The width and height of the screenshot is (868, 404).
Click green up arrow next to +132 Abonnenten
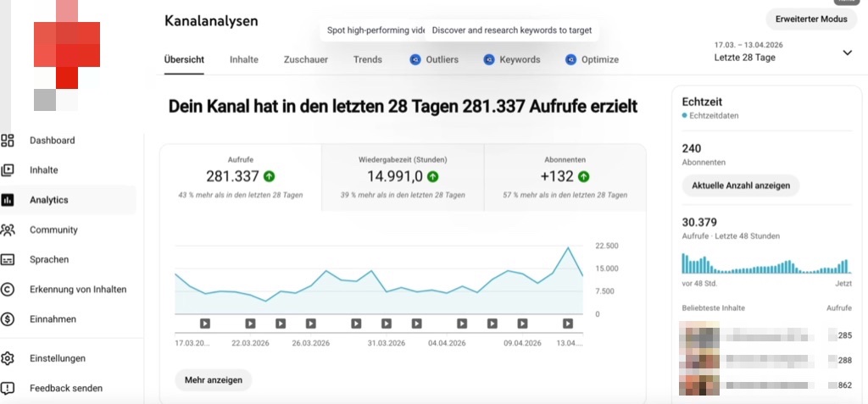point(583,176)
